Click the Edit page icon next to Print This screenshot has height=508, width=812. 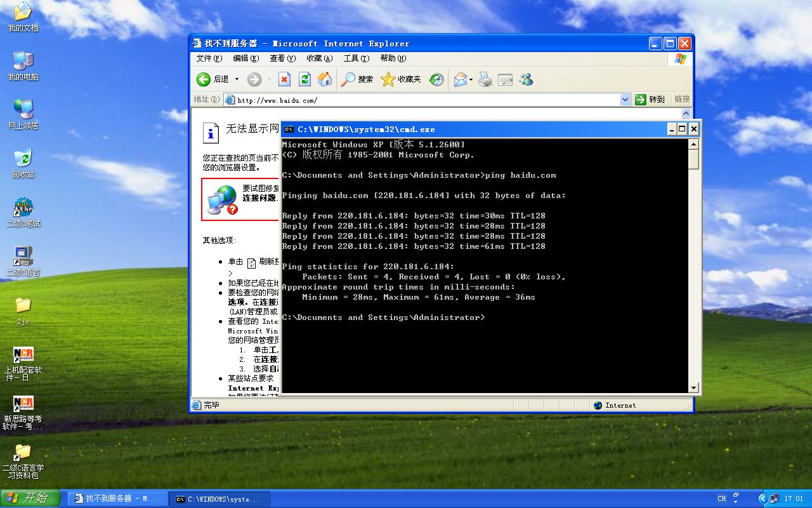tap(506, 79)
